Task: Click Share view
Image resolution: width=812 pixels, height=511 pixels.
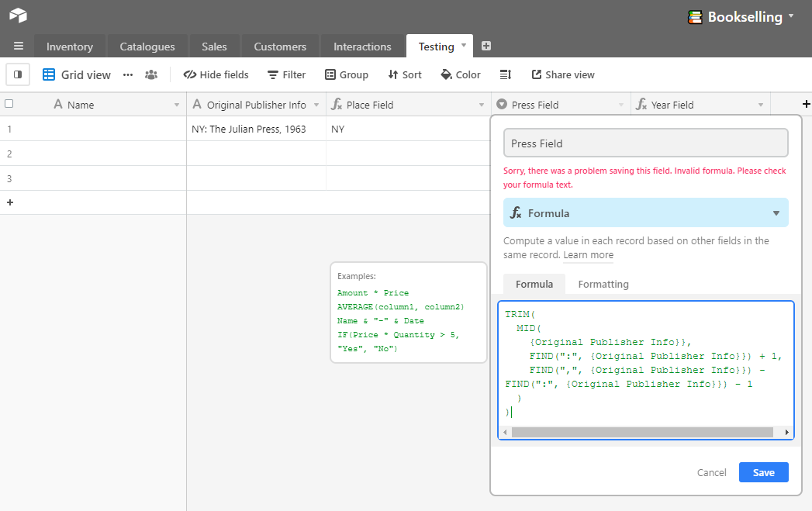Action: [x=563, y=75]
